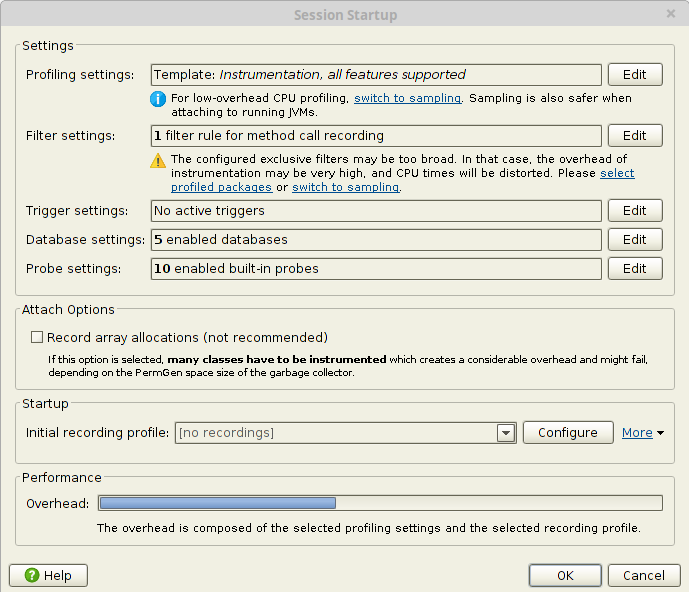This screenshot has width=689, height=592.
Task: Confirm with the OK button
Action: [565, 576]
